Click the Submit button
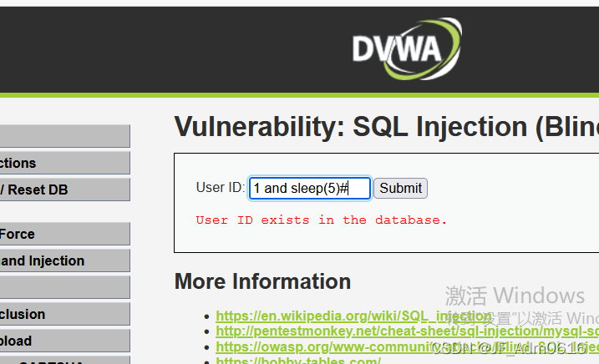This screenshot has width=599, height=364. point(400,188)
